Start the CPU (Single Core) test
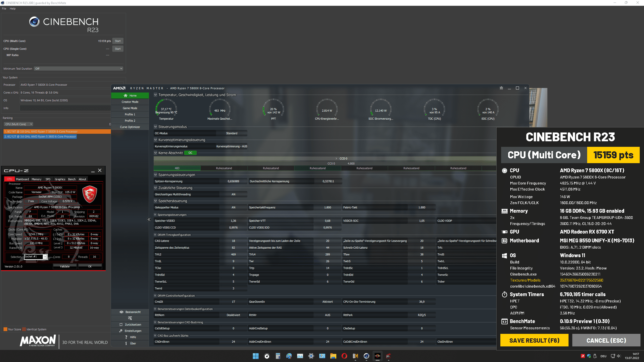The height and width of the screenshot is (362, 644). [118, 49]
